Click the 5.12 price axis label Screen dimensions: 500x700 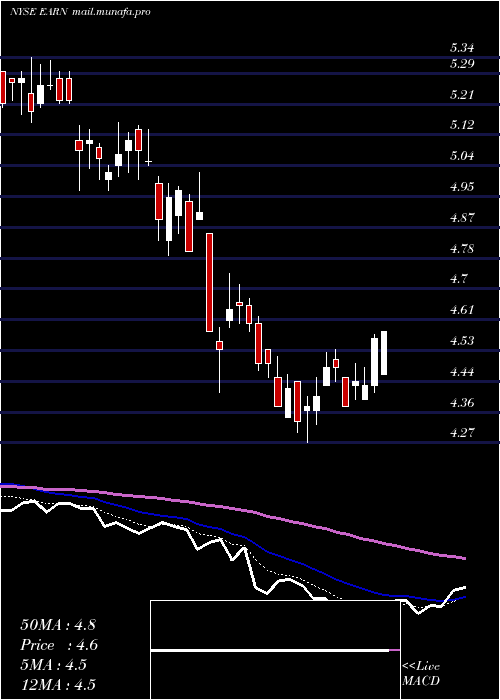tap(462, 125)
